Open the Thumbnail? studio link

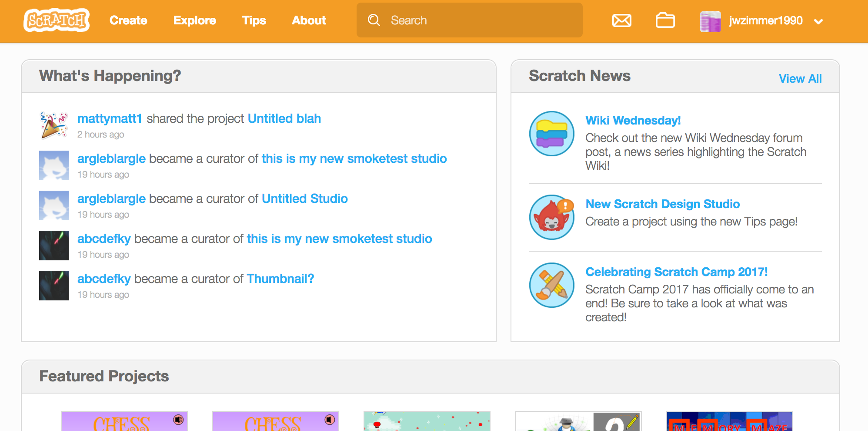point(280,279)
